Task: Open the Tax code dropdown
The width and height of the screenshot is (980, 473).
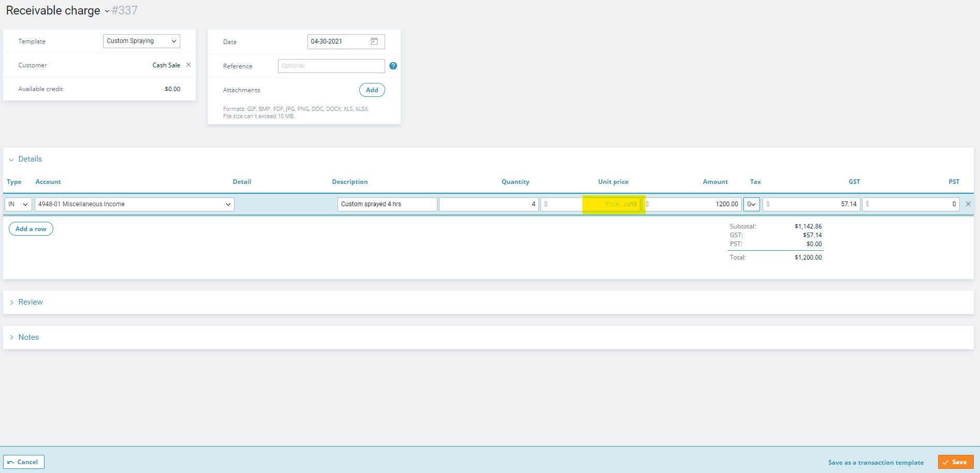Action: [x=751, y=204]
